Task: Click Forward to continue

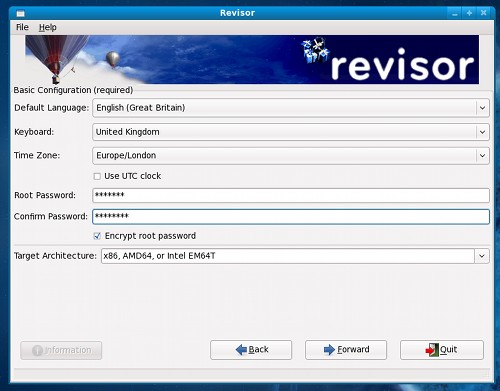Action: point(346,350)
